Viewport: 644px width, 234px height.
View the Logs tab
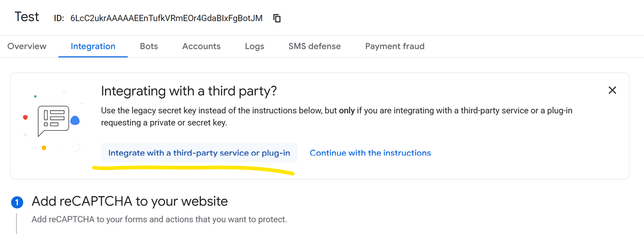(x=254, y=46)
